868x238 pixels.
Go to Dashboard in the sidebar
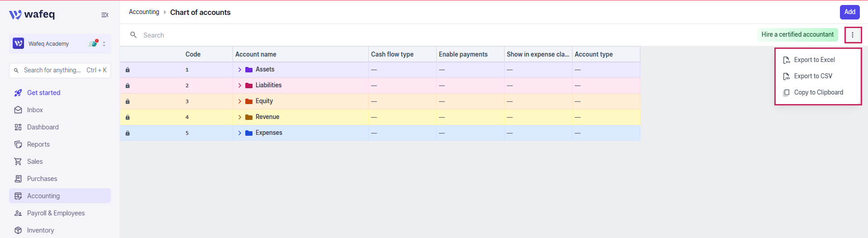60,127
